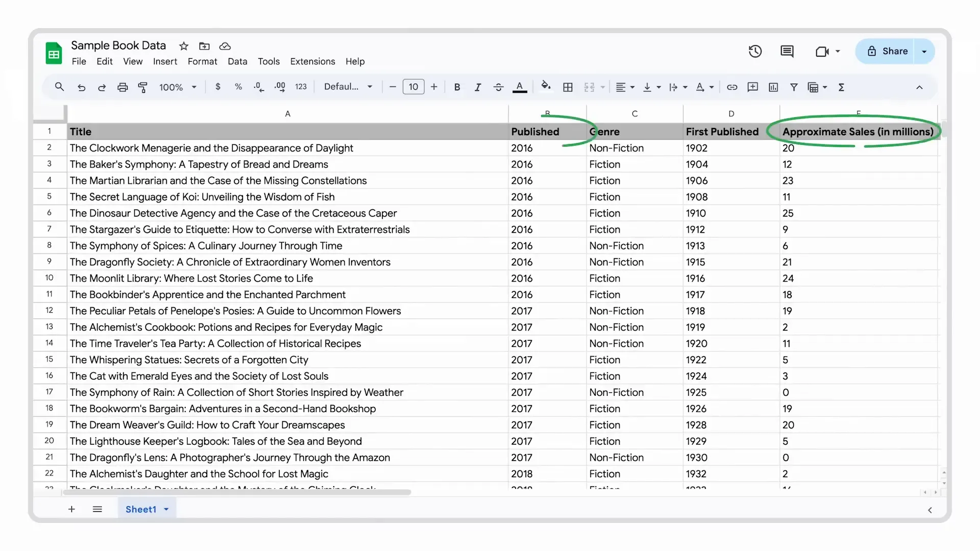Star the Sample Book Data document

point(184,46)
